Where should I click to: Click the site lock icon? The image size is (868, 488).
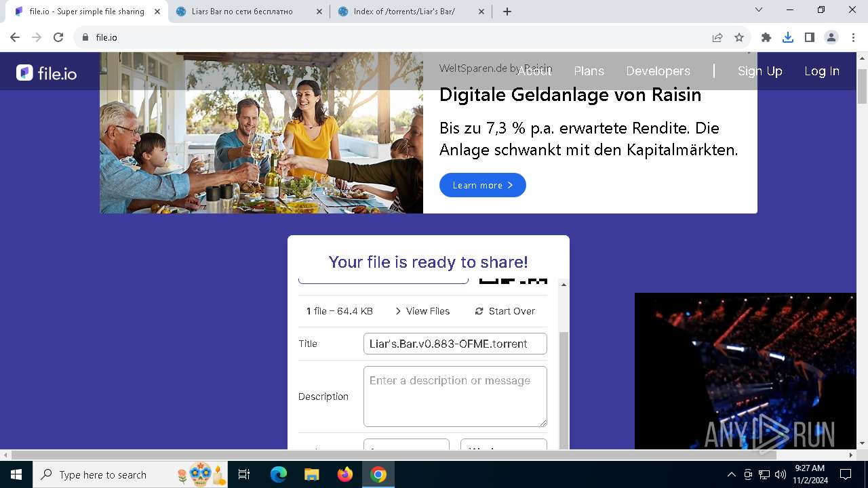coord(85,37)
